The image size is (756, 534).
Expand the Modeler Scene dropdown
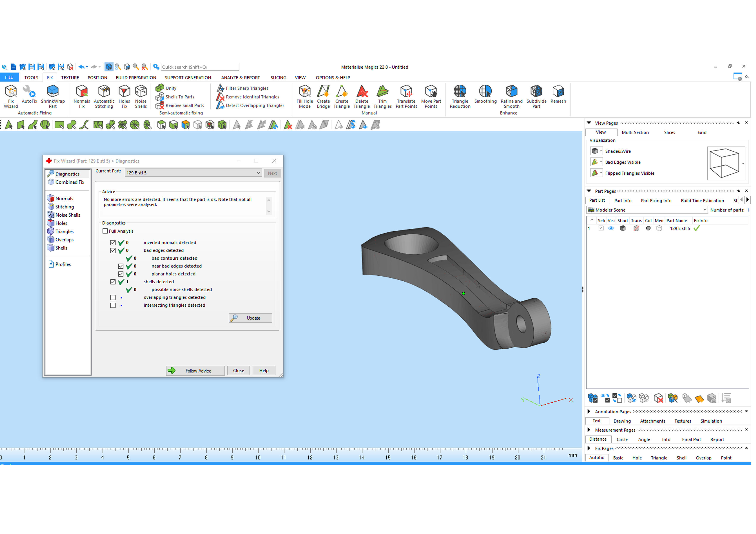[705, 210]
